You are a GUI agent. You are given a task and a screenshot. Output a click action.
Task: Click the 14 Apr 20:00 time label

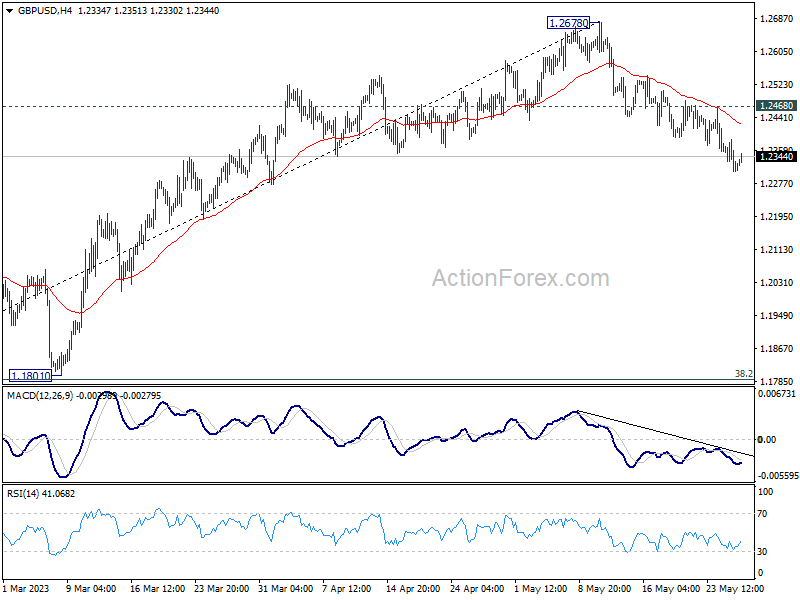pyautogui.click(x=413, y=589)
